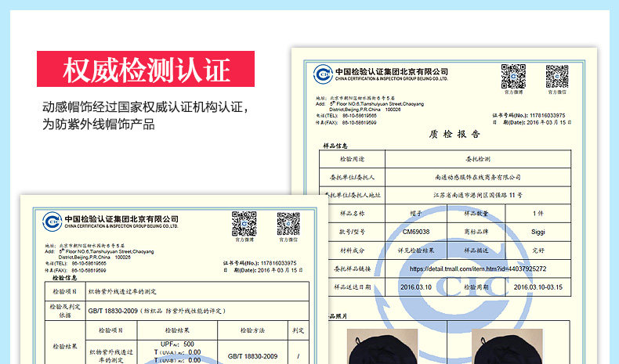Click the standard GB/T 18830-2009 (纺织品 防紫外线性能的评定)
Image resolution: width=619 pixels, height=364 pixels.
click(x=157, y=311)
